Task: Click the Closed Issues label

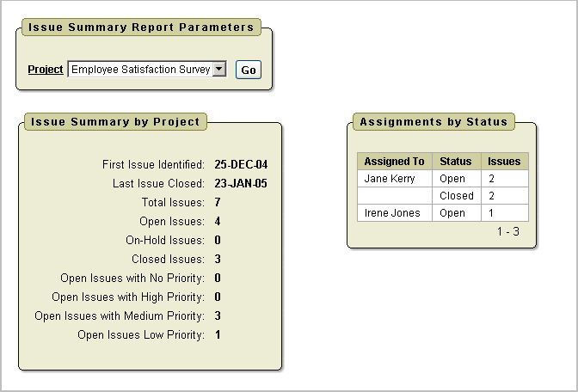Action: 168,260
